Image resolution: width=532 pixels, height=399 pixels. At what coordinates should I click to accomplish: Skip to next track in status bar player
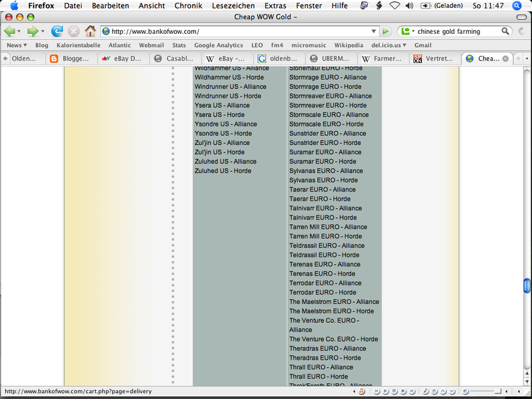(x=412, y=392)
